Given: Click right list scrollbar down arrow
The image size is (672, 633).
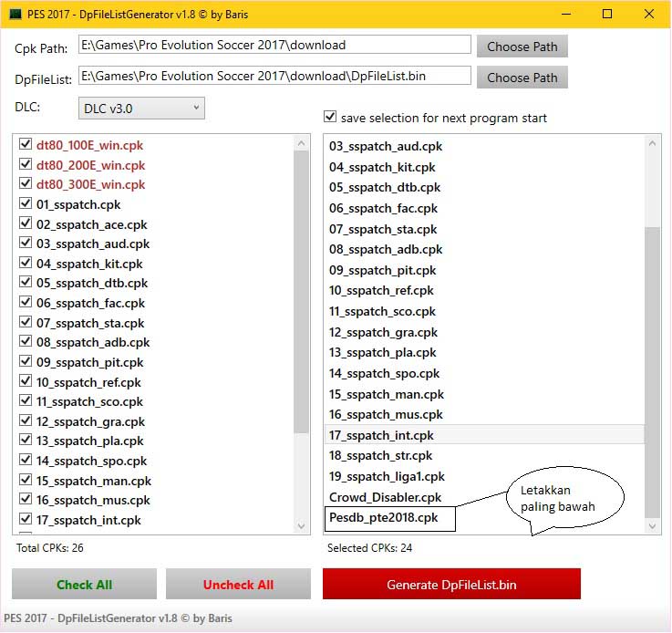Looking at the screenshot, I should point(652,525).
